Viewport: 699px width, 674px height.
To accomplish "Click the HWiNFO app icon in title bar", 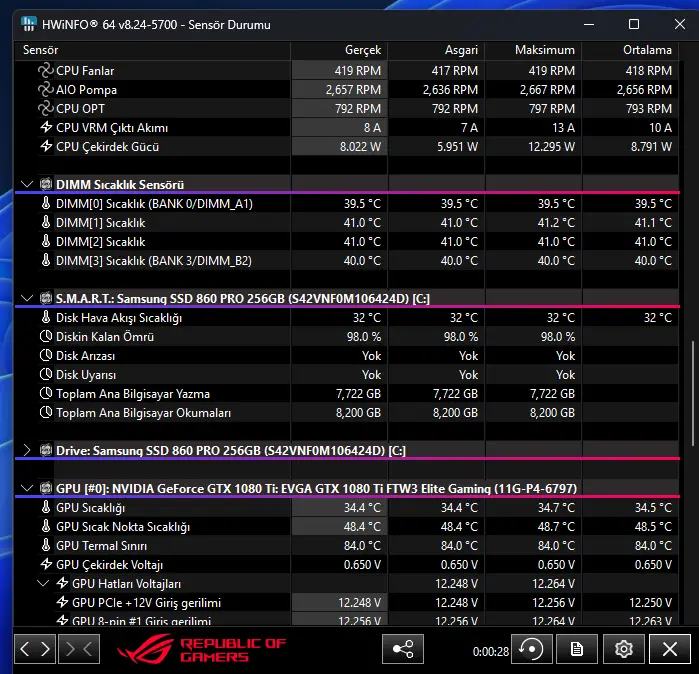I will pos(29,24).
